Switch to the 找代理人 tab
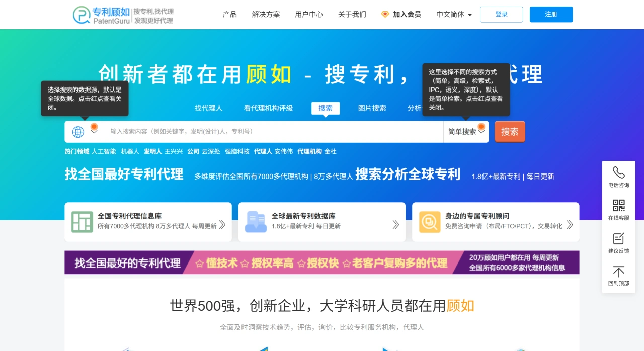644x351 pixels. [x=208, y=108]
